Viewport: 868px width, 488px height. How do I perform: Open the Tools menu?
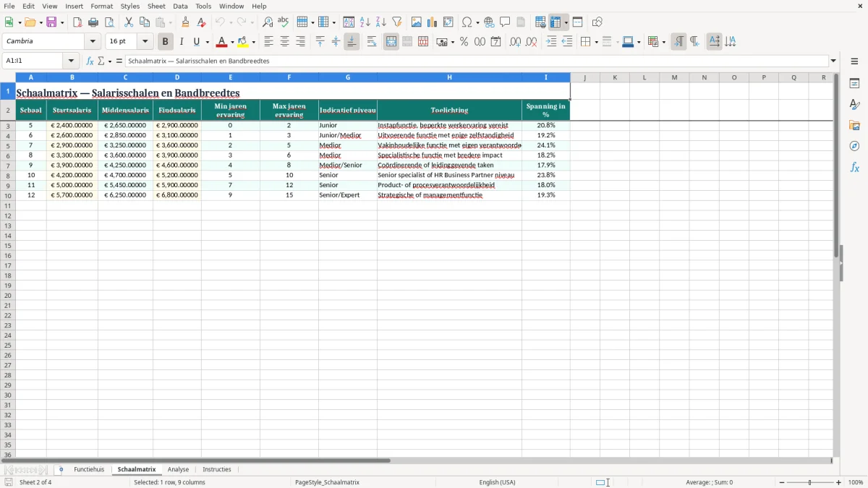point(203,6)
